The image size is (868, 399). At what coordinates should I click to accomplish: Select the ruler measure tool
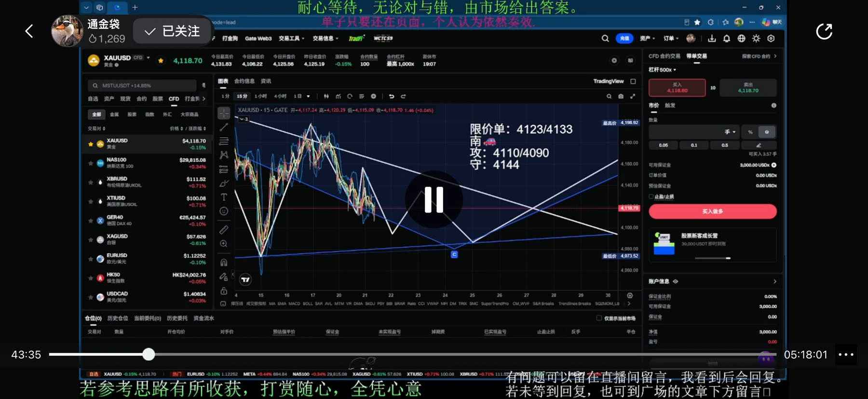pos(224,229)
